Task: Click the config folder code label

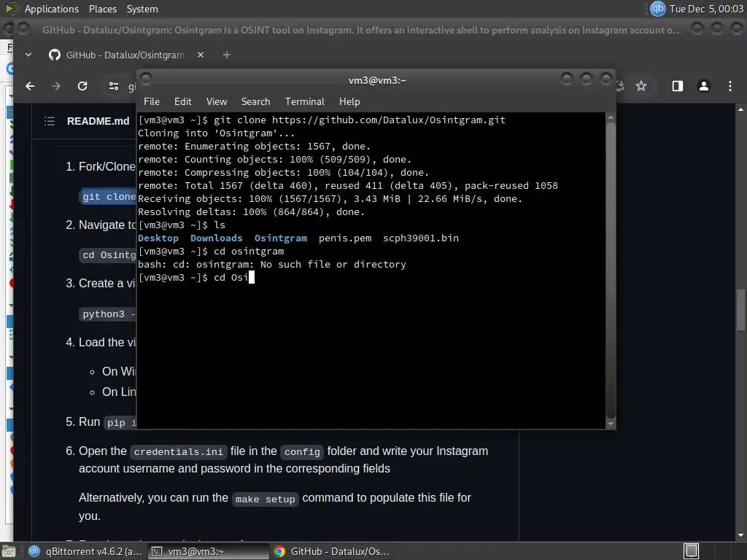Action: (x=302, y=451)
